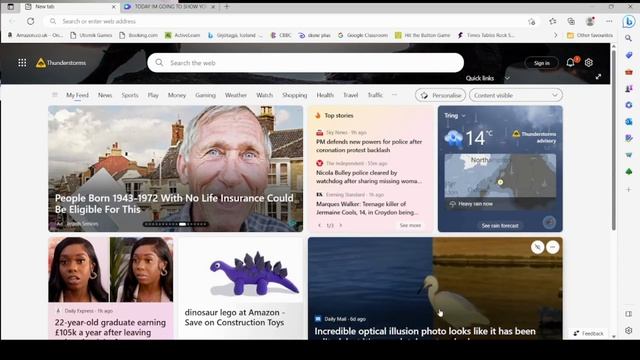Select the Health tab
This screenshot has height=360, width=640.
pyautogui.click(x=325, y=95)
